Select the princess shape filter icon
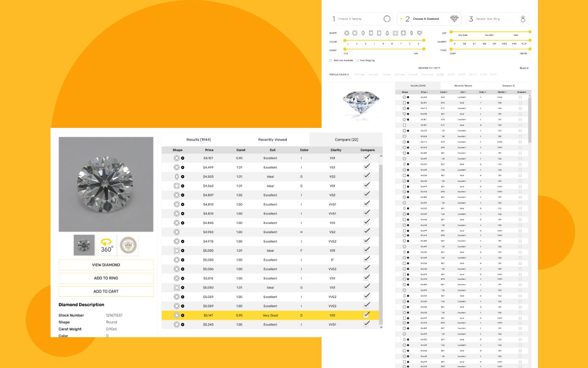This screenshot has height=368, width=588. coord(396,33)
